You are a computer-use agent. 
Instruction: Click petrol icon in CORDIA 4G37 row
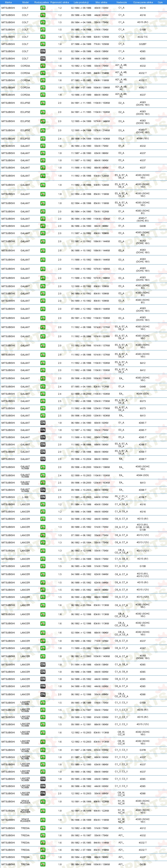(42, 95)
